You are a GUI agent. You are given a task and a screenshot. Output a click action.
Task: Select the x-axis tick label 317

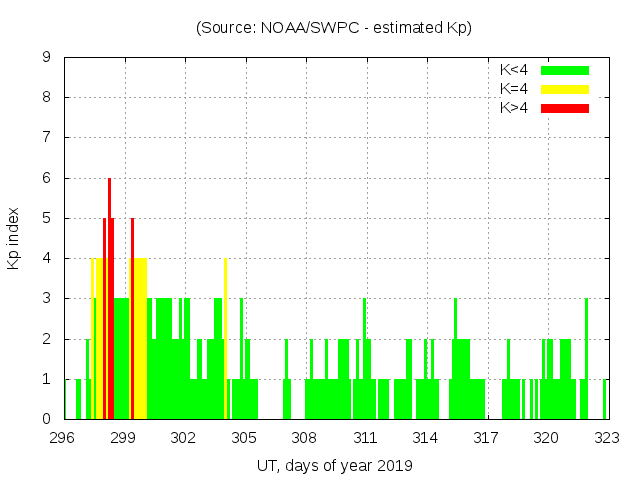(486, 438)
